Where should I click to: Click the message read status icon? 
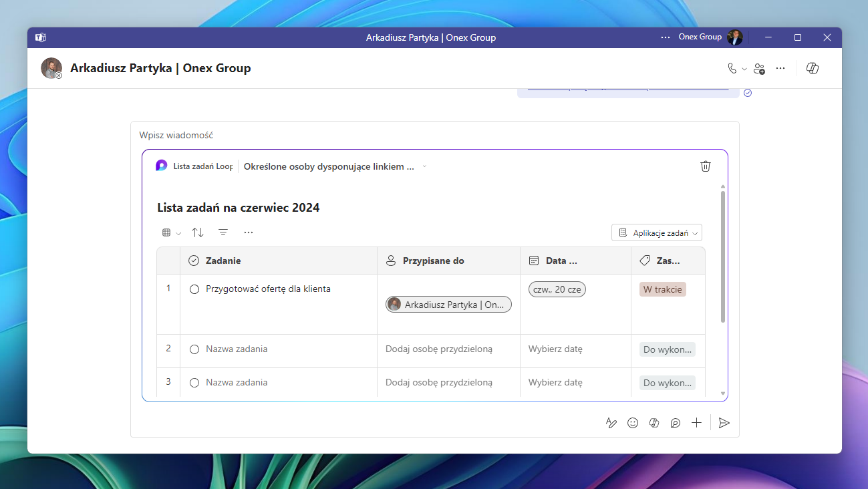pyautogui.click(x=748, y=93)
